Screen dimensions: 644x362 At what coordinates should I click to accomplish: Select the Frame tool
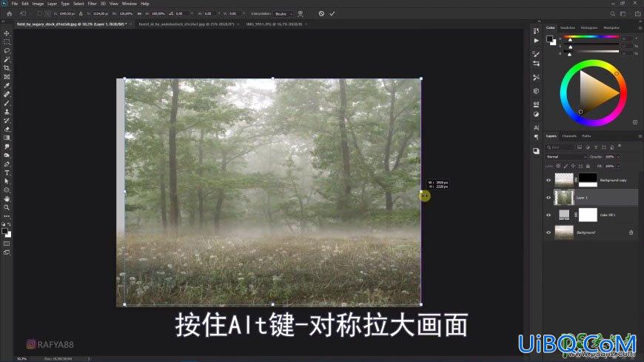pos(7,77)
